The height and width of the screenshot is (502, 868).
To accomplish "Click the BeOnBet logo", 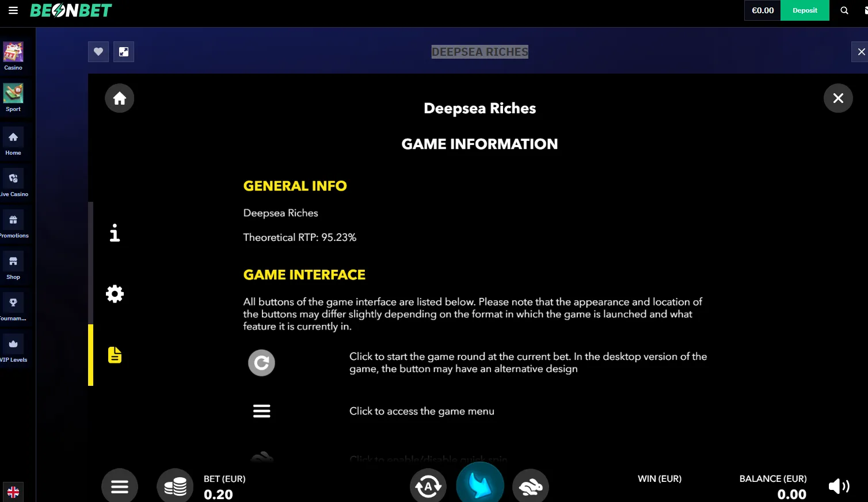I will pos(71,10).
